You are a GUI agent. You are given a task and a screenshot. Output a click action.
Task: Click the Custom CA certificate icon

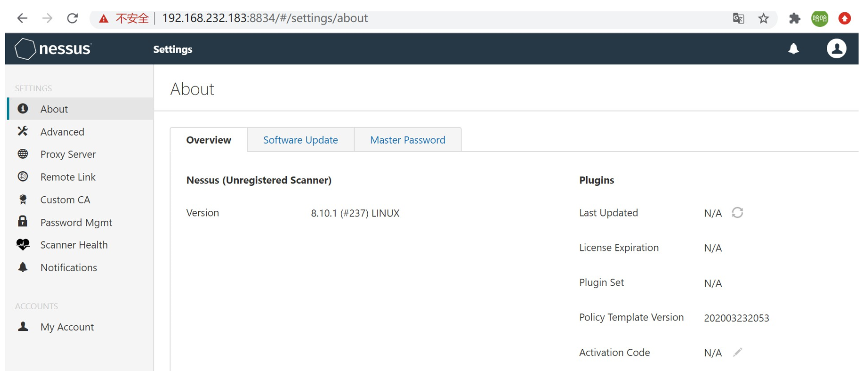[x=23, y=199]
